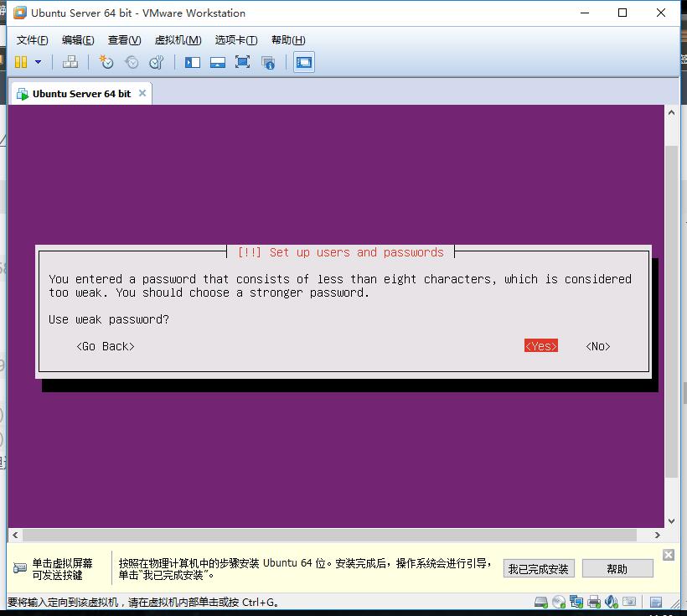
Task: Send Ctrl+Alt+Del to the virtual machine
Action: click(70, 62)
